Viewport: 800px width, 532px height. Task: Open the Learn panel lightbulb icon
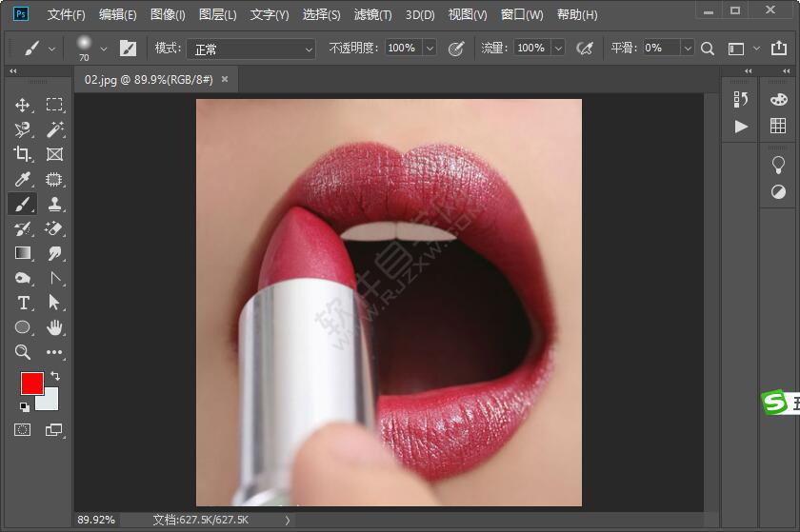778,165
